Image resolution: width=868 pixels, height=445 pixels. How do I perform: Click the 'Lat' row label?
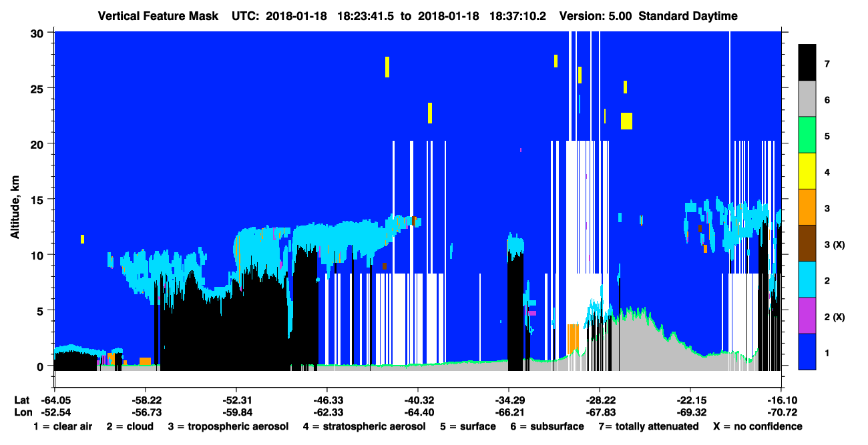tap(21, 400)
